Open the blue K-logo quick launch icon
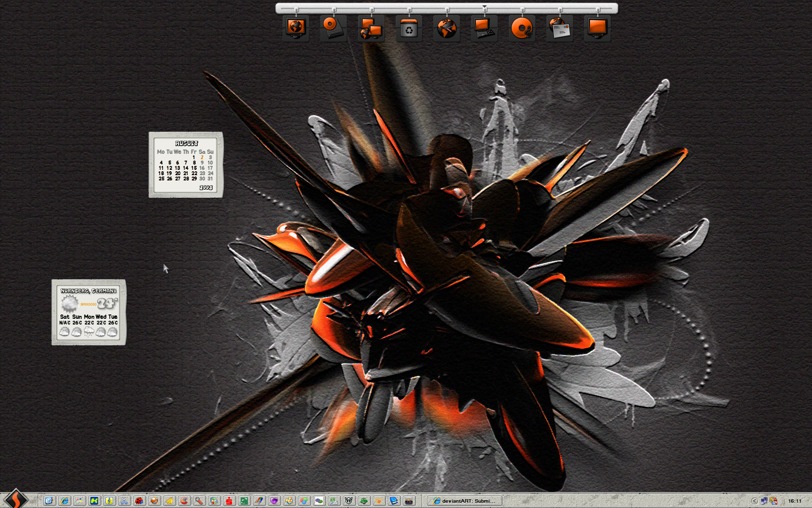This screenshot has height=508, width=812. point(94,501)
